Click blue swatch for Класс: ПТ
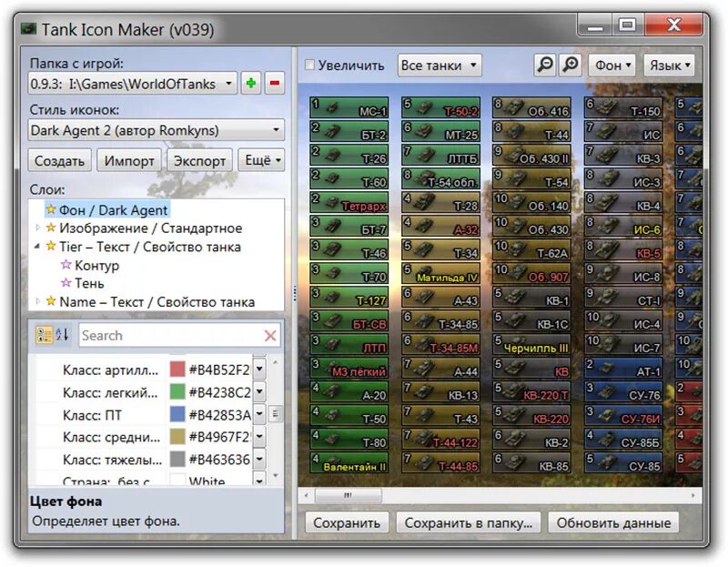 [177, 414]
